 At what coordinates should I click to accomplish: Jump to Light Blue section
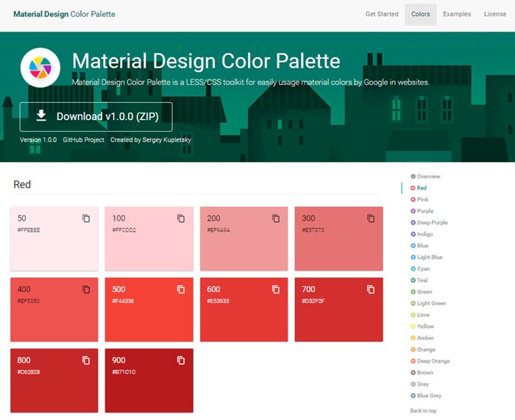pos(430,257)
